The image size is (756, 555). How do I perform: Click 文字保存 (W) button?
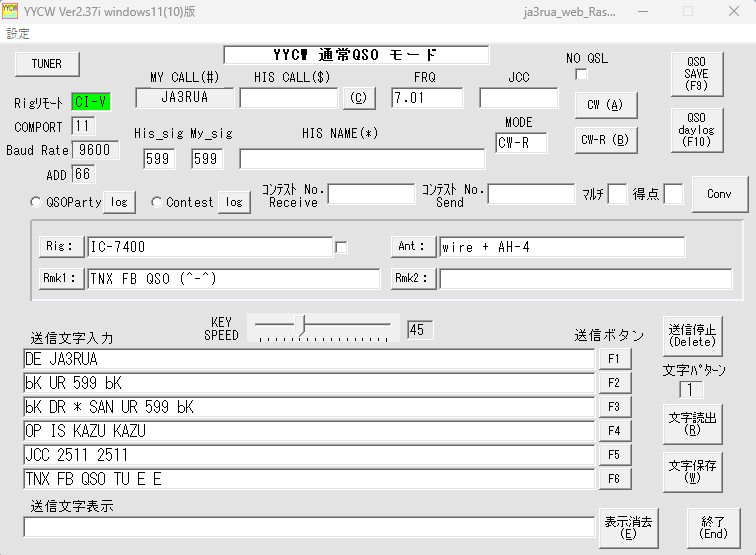coord(692,471)
